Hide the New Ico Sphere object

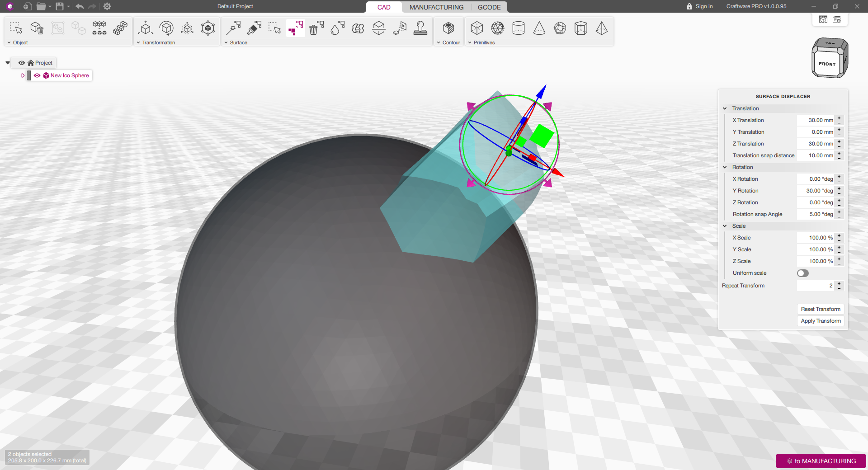37,75
